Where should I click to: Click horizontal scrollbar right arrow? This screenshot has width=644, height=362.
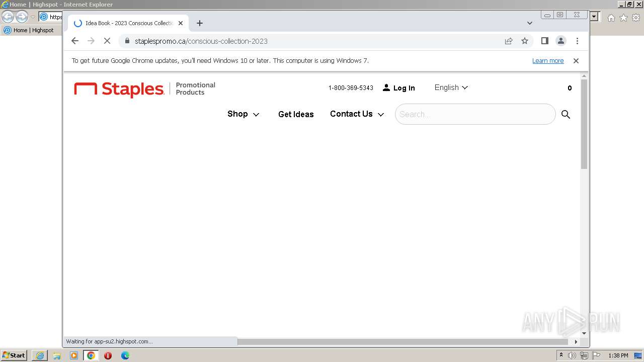(x=576, y=342)
